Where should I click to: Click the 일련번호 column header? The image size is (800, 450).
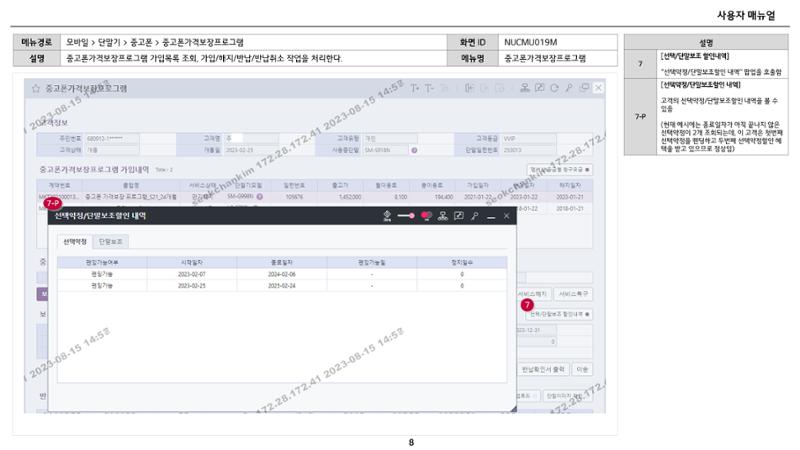click(294, 185)
